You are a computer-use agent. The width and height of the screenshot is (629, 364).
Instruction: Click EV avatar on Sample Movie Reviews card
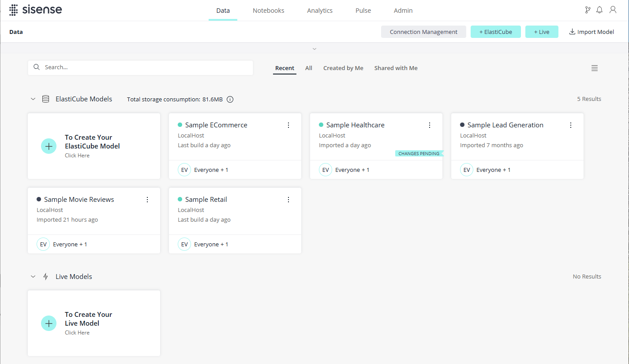coord(43,244)
